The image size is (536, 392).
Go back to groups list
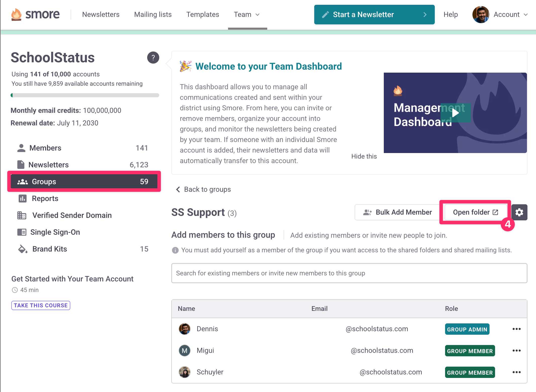(203, 189)
